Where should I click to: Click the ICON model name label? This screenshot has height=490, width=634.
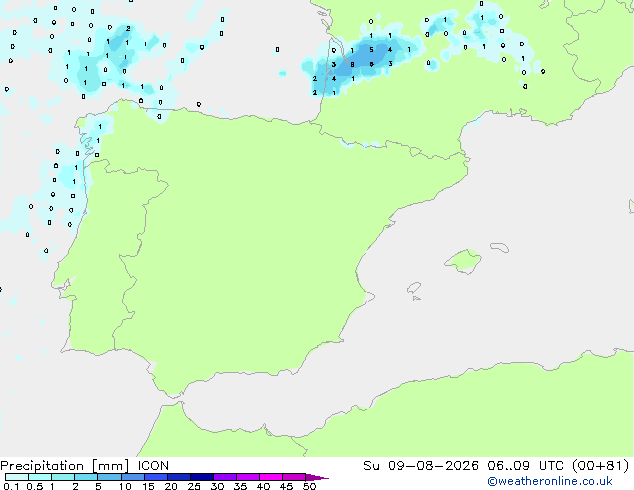(153, 466)
